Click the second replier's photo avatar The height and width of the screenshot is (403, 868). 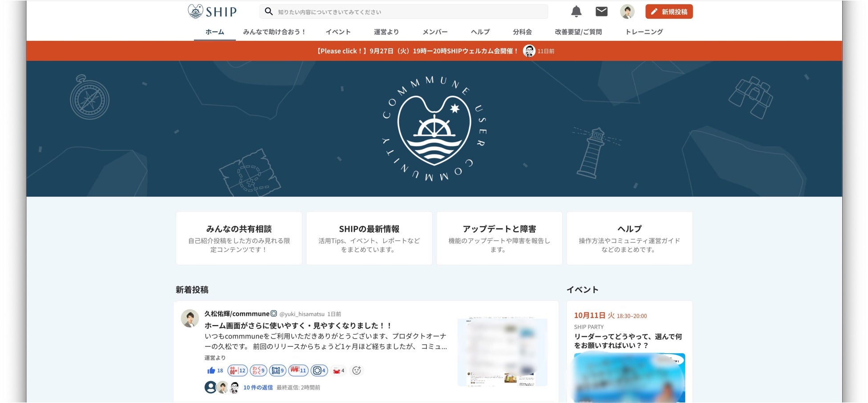[x=222, y=387]
